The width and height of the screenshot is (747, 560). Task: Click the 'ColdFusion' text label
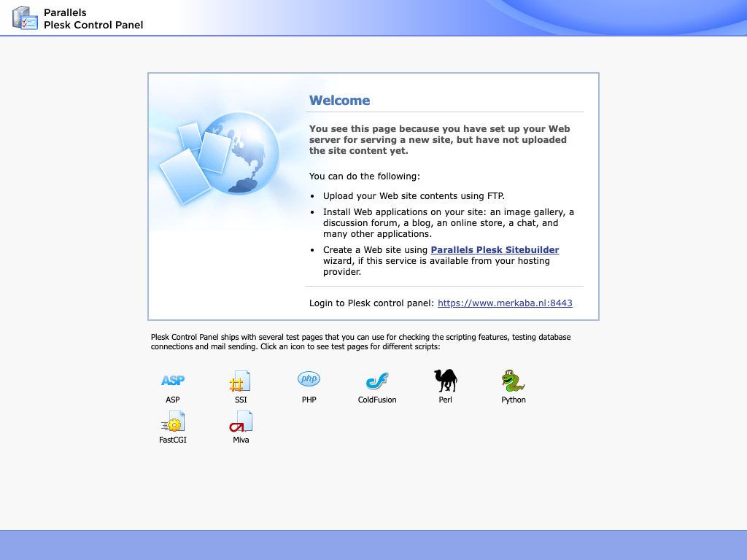click(x=377, y=400)
